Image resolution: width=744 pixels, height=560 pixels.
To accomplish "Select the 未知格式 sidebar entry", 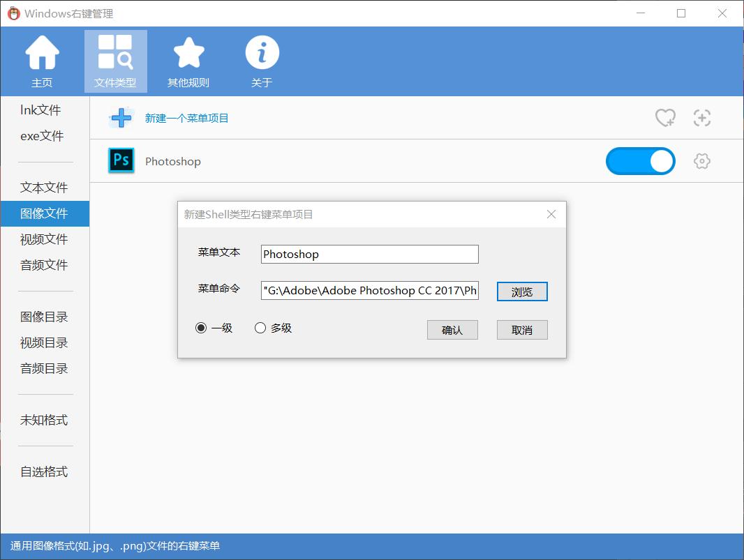I will click(x=43, y=420).
